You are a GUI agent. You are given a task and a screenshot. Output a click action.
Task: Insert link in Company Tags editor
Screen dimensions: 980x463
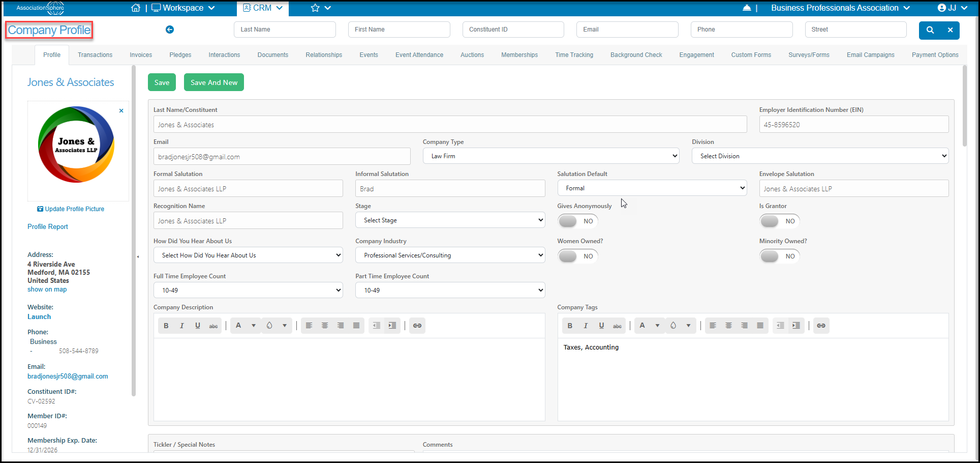coord(821,326)
